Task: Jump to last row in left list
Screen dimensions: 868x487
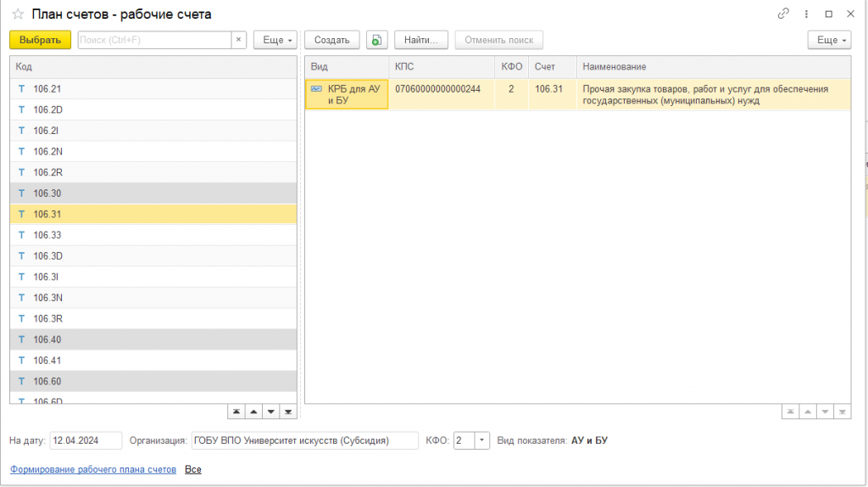Action: (288, 411)
